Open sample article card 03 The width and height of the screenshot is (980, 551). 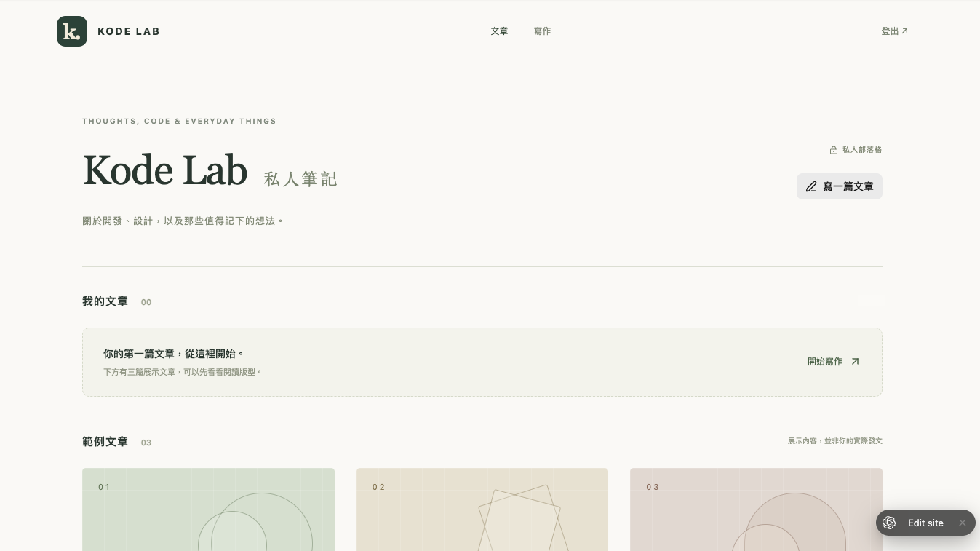(x=756, y=510)
